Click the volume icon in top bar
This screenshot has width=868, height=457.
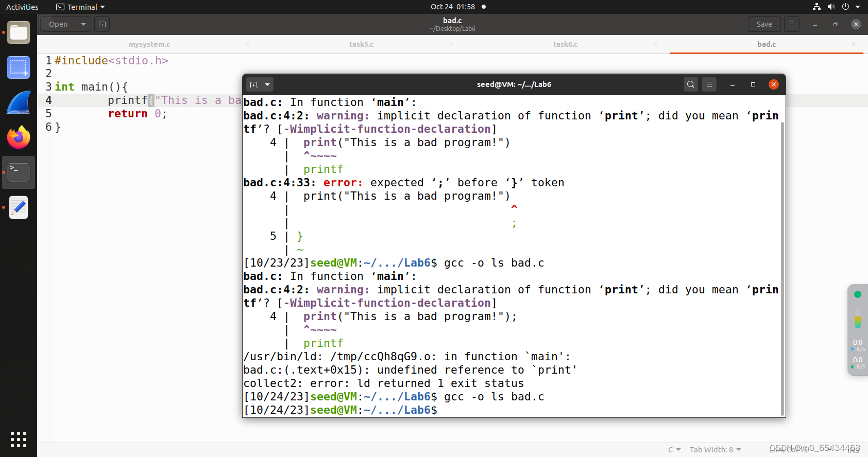[831, 7]
